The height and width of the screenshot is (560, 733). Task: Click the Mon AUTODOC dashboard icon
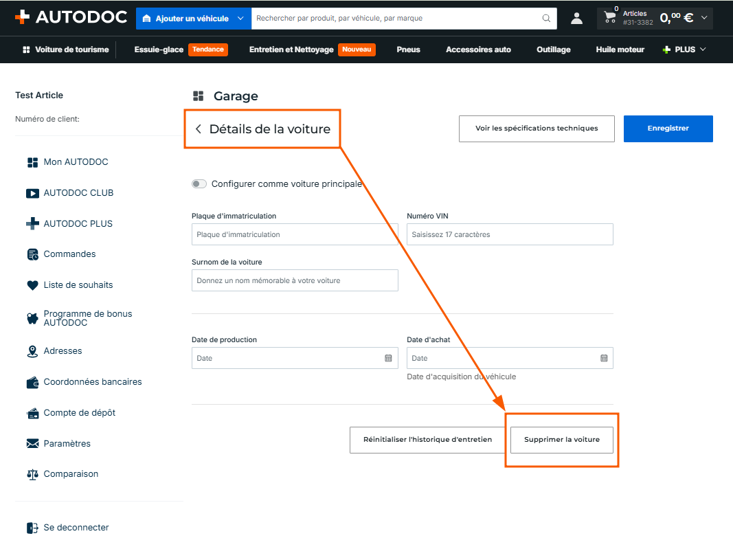[32, 162]
